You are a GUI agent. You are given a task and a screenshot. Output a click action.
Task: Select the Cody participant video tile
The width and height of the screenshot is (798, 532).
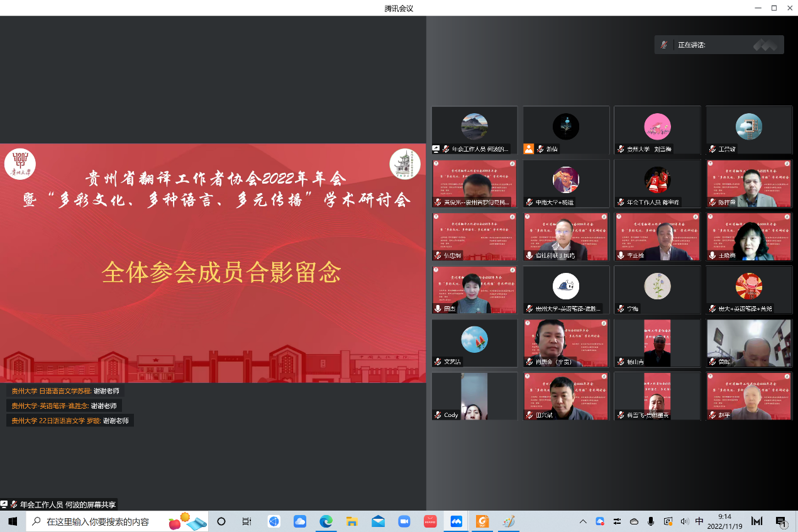(474, 396)
